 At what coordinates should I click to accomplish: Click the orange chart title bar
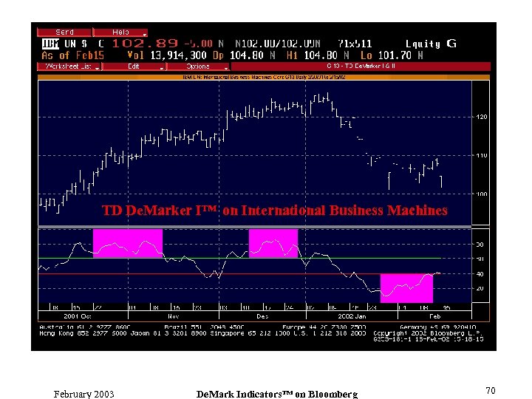click(264, 77)
